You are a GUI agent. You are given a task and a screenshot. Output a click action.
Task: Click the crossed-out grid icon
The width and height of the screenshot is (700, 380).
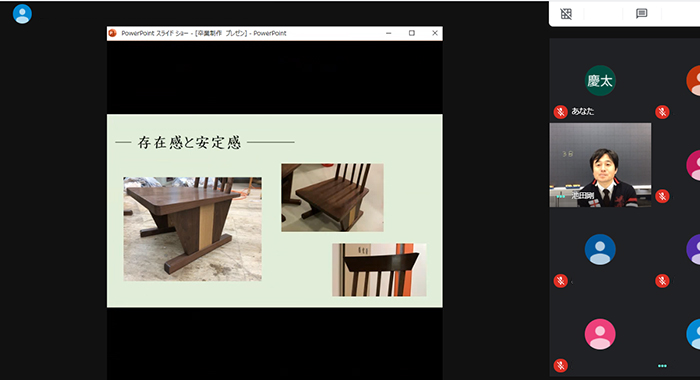pos(566,14)
